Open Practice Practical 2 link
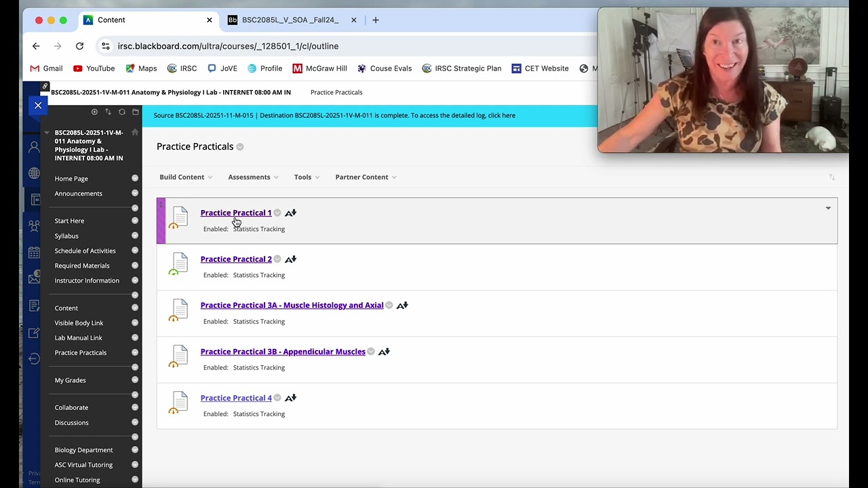The image size is (868, 488). point(236,259)
